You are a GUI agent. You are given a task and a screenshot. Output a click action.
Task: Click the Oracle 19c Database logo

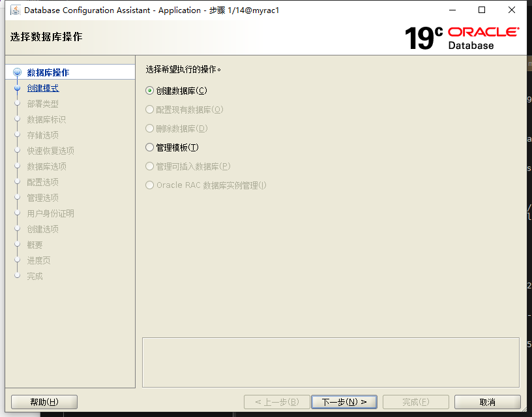[x=462, y=38]
